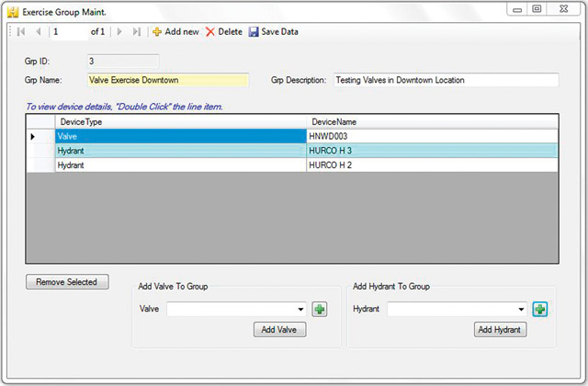Screen dimensions: 588x386
Task: Go to first record navigation arrow
Action: pyautogui.click(x=20, y=32)
